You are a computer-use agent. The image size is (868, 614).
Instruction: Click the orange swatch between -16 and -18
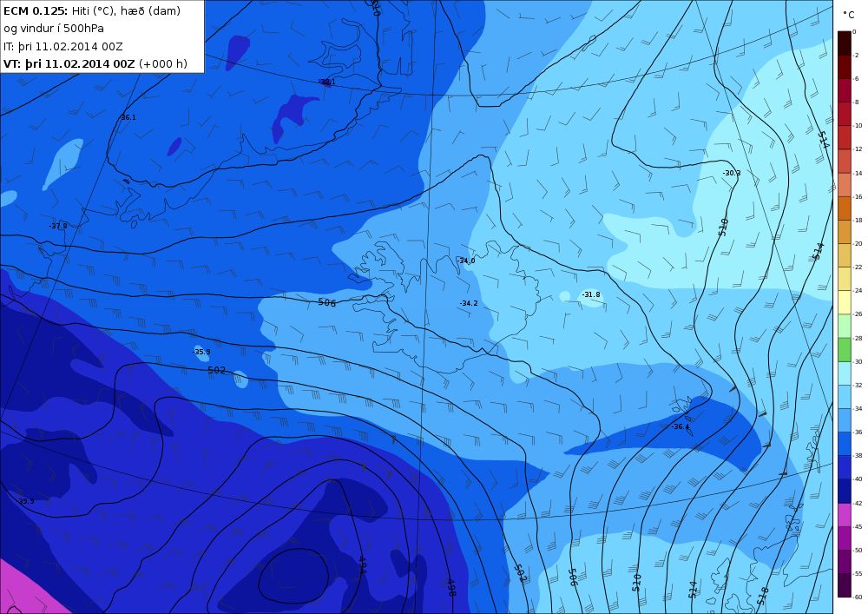pos(845,208)
